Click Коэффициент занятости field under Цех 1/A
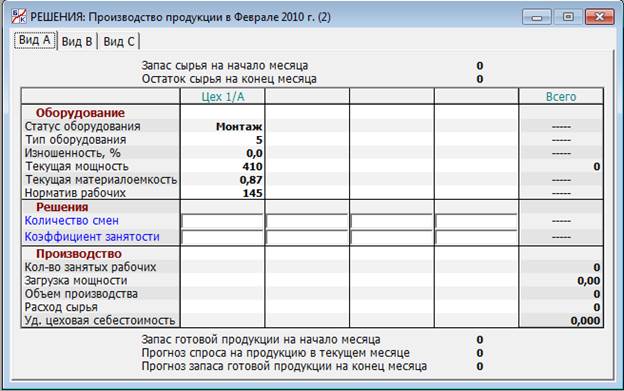624x391 pixels. tap(222, 237)
